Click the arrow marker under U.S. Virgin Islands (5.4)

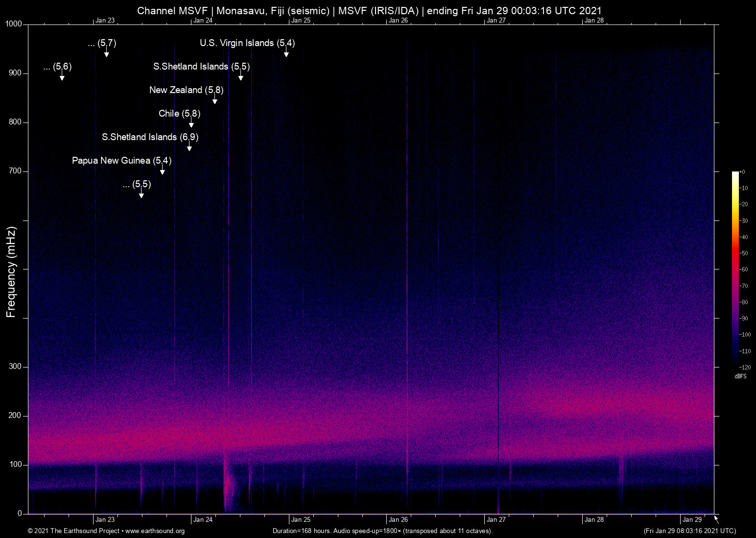tap(286, 53)
